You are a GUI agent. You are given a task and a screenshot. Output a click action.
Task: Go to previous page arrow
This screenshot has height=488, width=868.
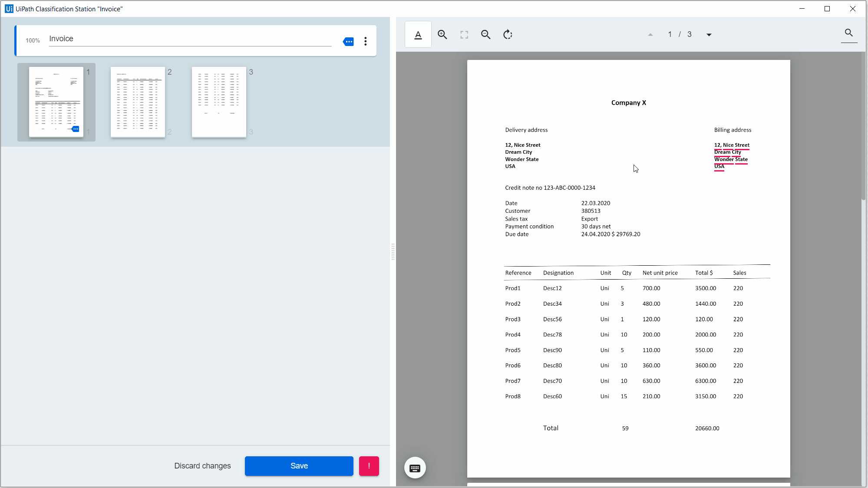(x=650, y=35)
